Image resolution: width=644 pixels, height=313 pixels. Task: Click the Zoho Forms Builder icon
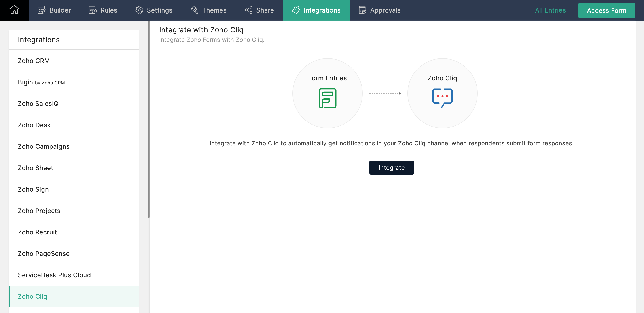coord(41,10)
